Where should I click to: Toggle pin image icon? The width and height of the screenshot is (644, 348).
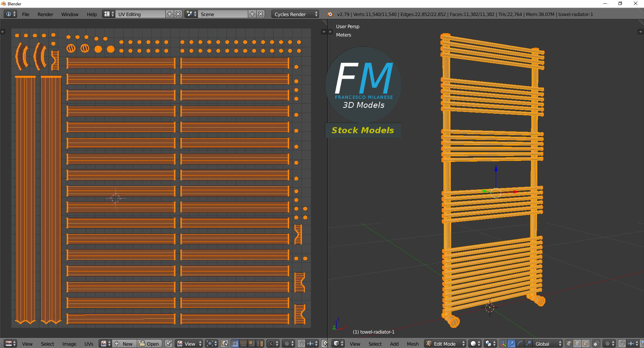(168, 344)
